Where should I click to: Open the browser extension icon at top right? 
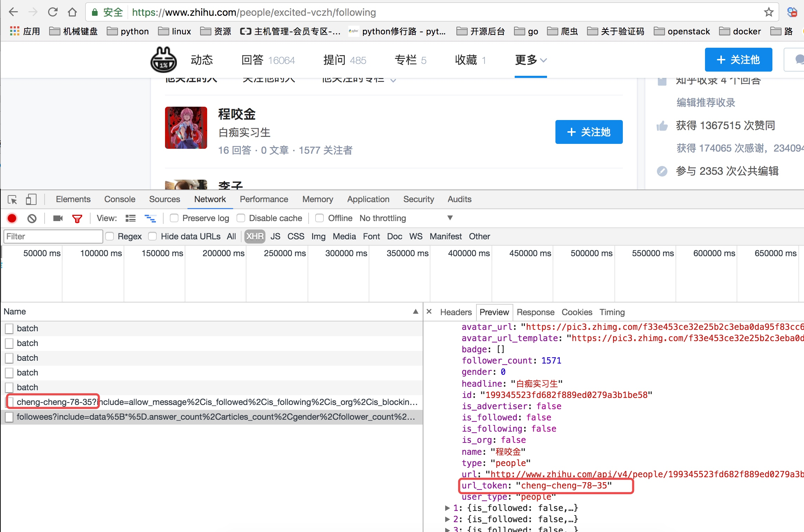click(x=792, y=12)
